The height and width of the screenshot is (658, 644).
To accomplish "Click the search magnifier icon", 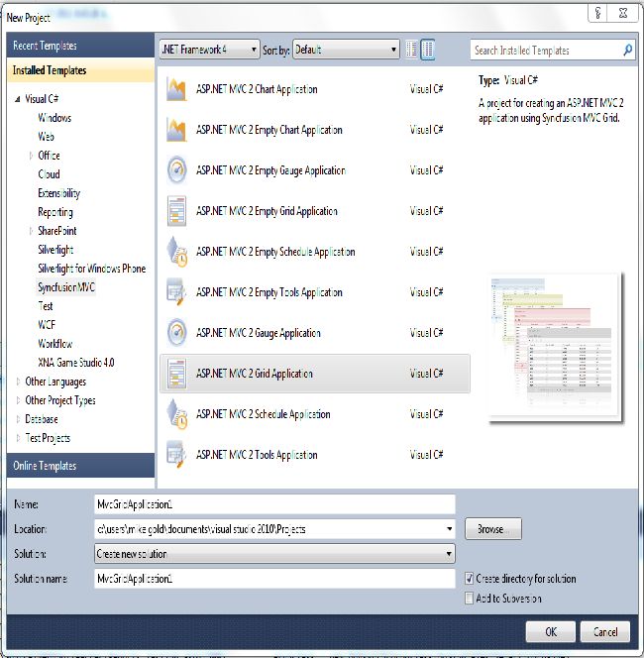I will coord(627,51).
